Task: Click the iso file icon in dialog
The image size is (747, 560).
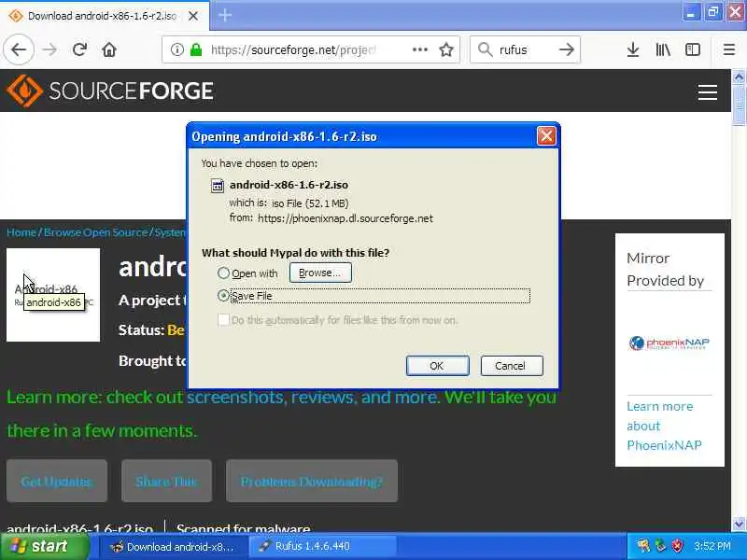Action: tap(218, 185)
